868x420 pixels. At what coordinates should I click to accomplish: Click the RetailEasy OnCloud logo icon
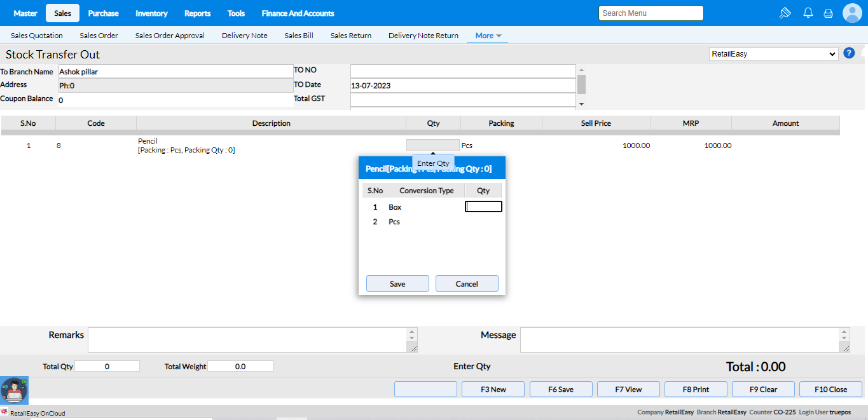[4, 412]
